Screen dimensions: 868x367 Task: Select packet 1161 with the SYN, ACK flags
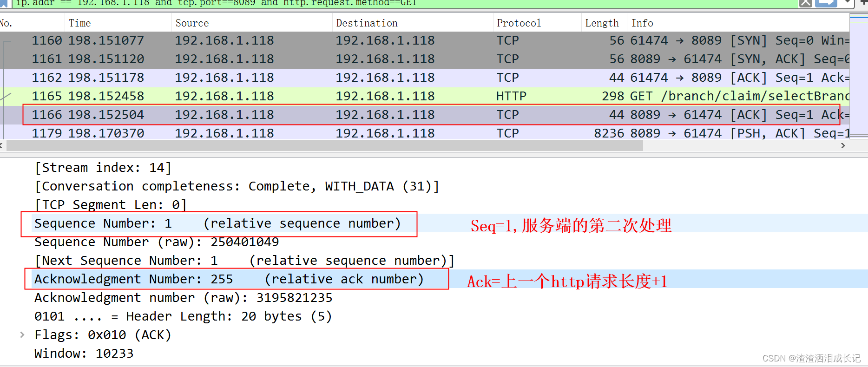tap(425, 59)
